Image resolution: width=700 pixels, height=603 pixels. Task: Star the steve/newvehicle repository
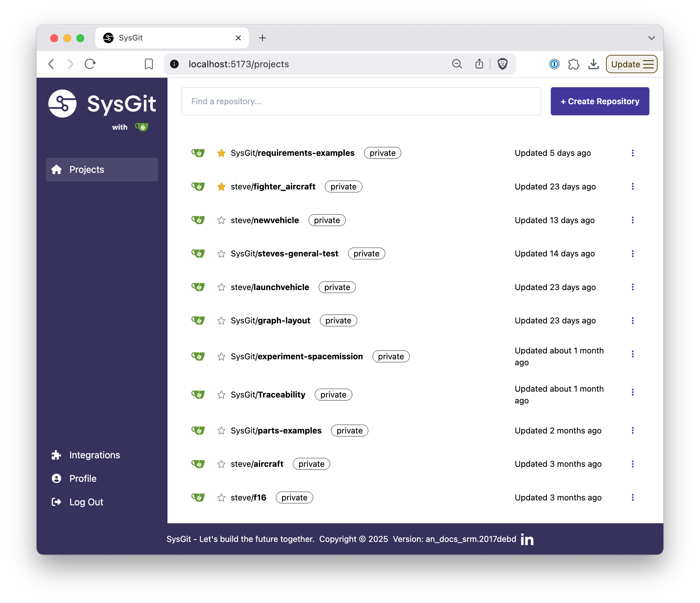coord(221,220)
